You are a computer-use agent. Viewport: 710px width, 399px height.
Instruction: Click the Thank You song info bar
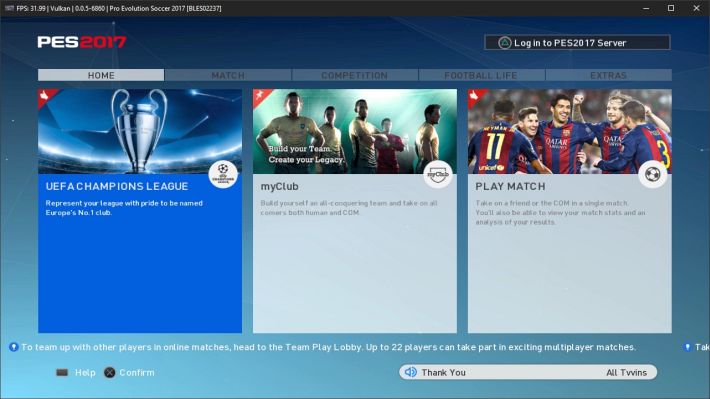[x=528, y=372]
